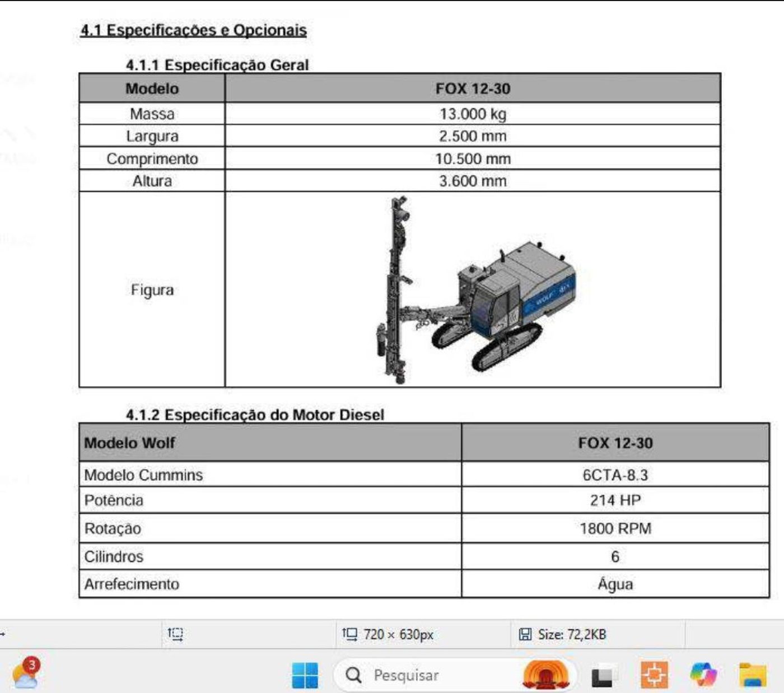Open the Task View icon on taskbar
The height and width of the screenshot is (693, 784).
coord(603,676)
